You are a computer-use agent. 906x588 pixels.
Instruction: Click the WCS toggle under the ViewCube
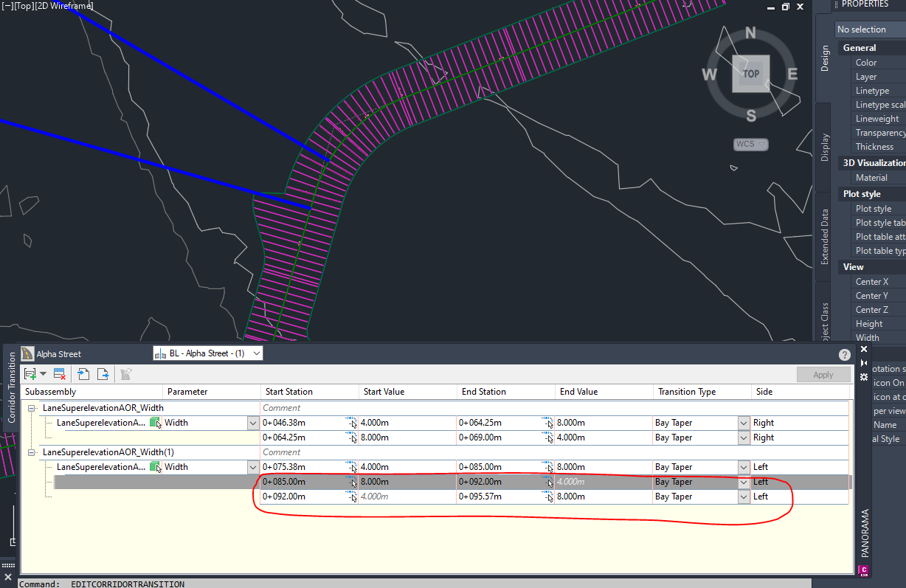pyautogui.click(x=750, y=144)
